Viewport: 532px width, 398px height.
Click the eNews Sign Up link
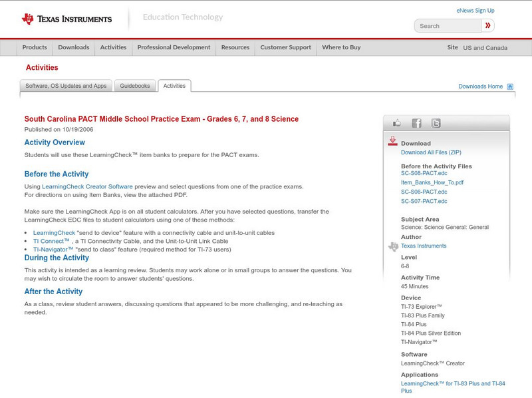pos(475,10)
